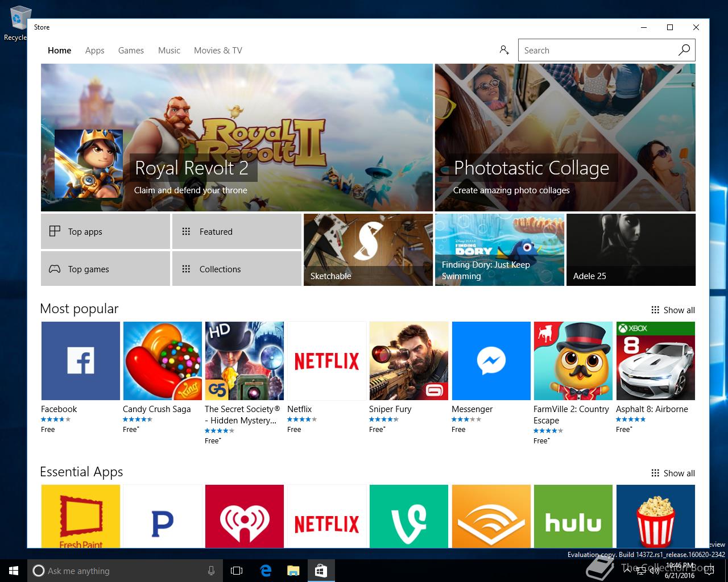The height and width of the screenshot is (582, 728).
Task: Open Task View on taskbar
Action: pos(237,571)
